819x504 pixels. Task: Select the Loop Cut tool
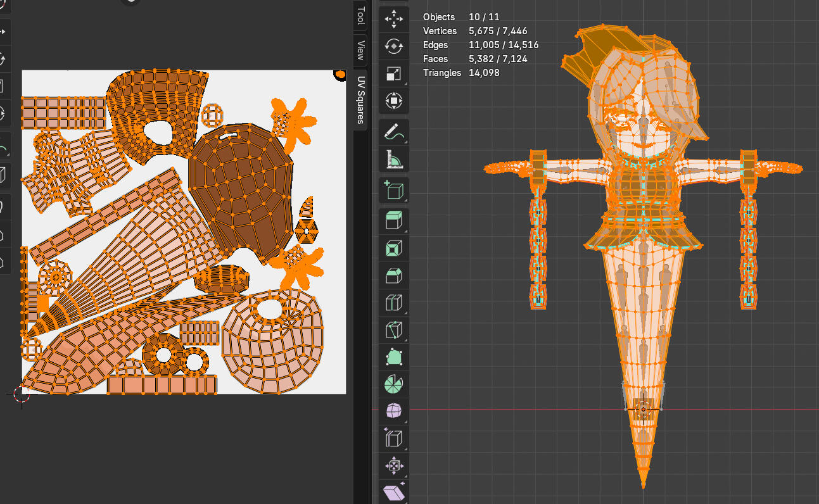click(x=393, y=303)
